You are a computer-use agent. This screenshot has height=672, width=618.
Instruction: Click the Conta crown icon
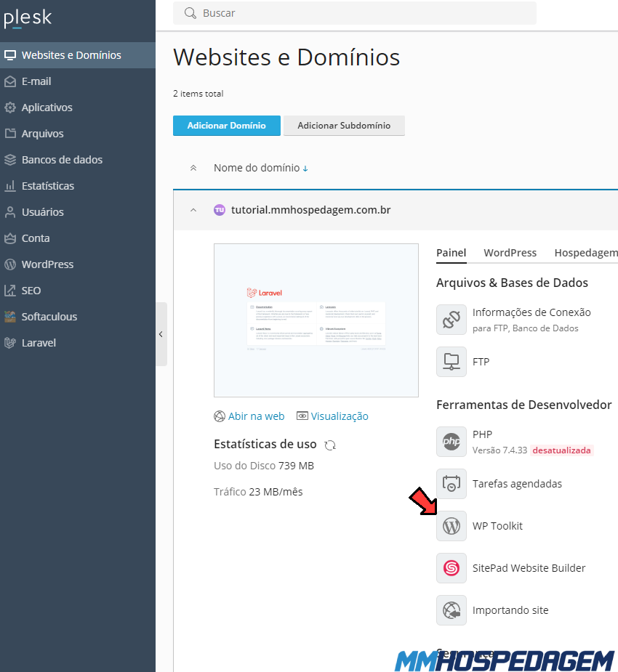point(10,238)
